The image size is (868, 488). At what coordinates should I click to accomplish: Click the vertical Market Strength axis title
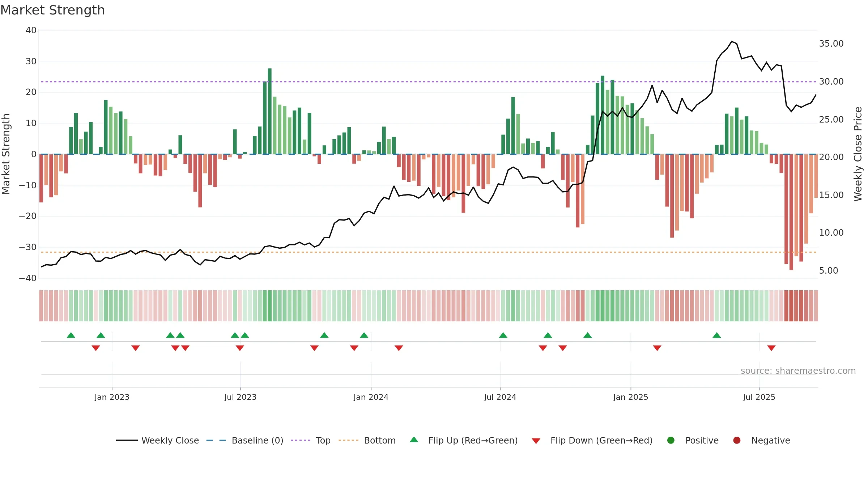coord(6,154)
